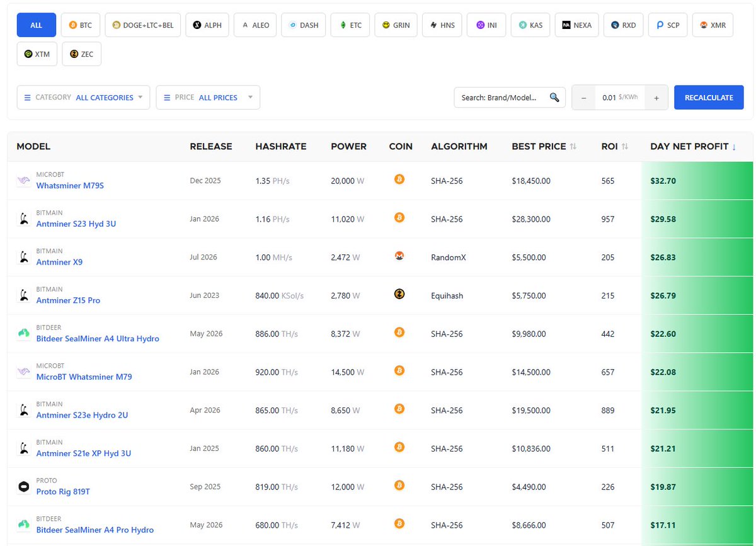Open Antminer S23 Hyd 3U link
The width and height of the screenshot is (756, 546).
pyautogui.click(x=76, y=224)
